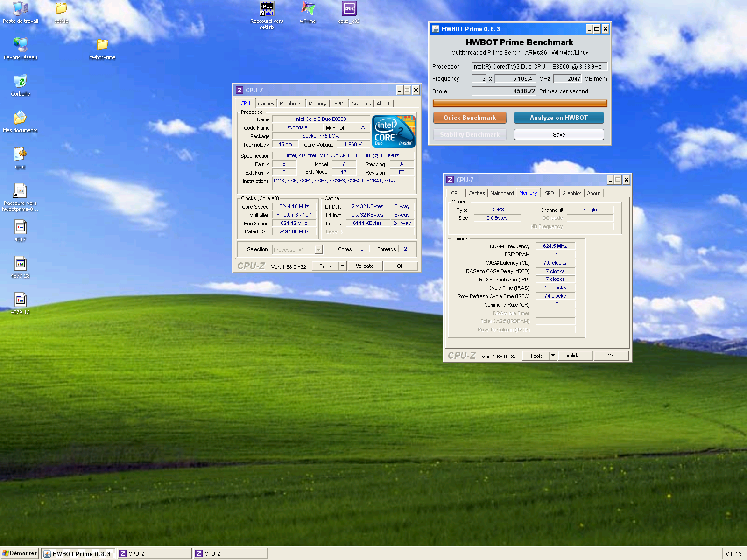Switch to HWBOT Prime 0.8.3 taskbar item
This screenshot has width=747, height=560.
tap(78, 554)
